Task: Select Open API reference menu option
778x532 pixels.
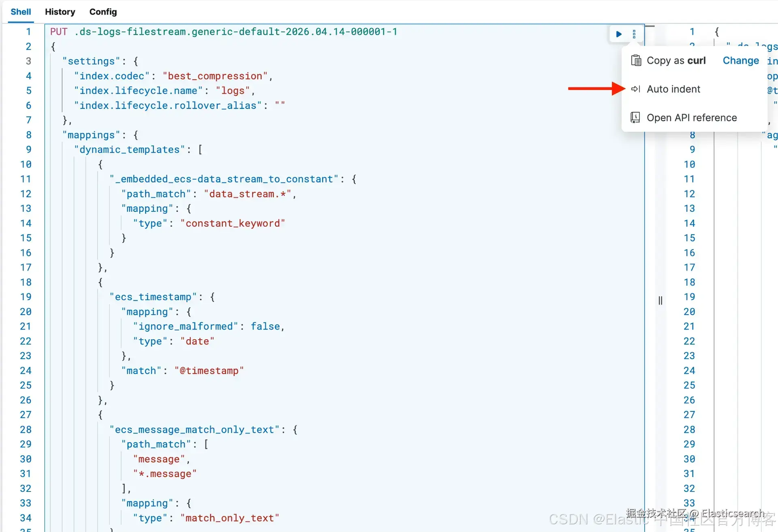Action: [x=692, y=118]
